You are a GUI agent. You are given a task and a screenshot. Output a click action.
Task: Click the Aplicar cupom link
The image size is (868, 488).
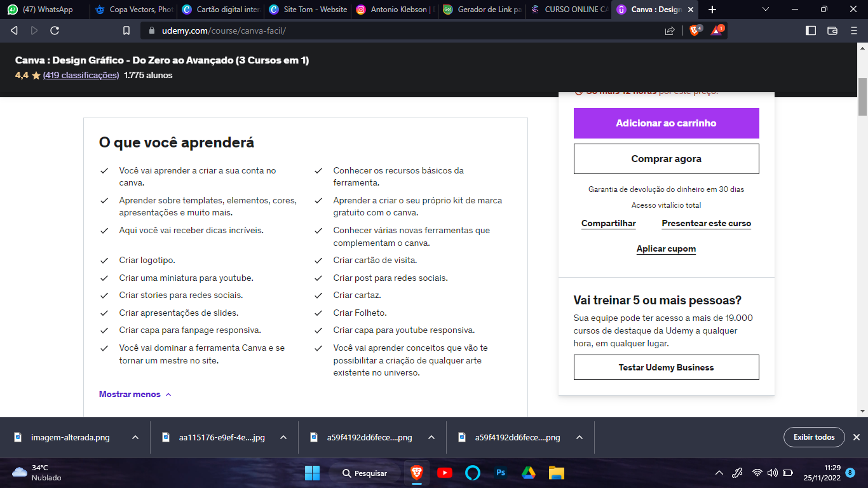click(x=666, y=248)
